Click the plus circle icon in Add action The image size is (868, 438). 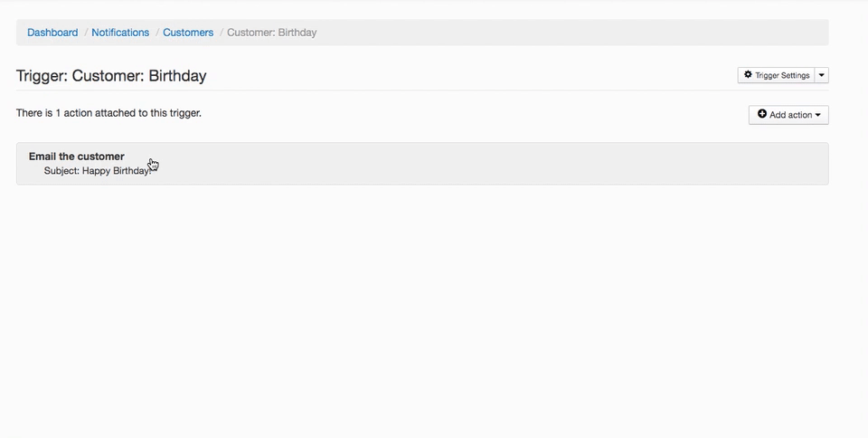(762, 115)
